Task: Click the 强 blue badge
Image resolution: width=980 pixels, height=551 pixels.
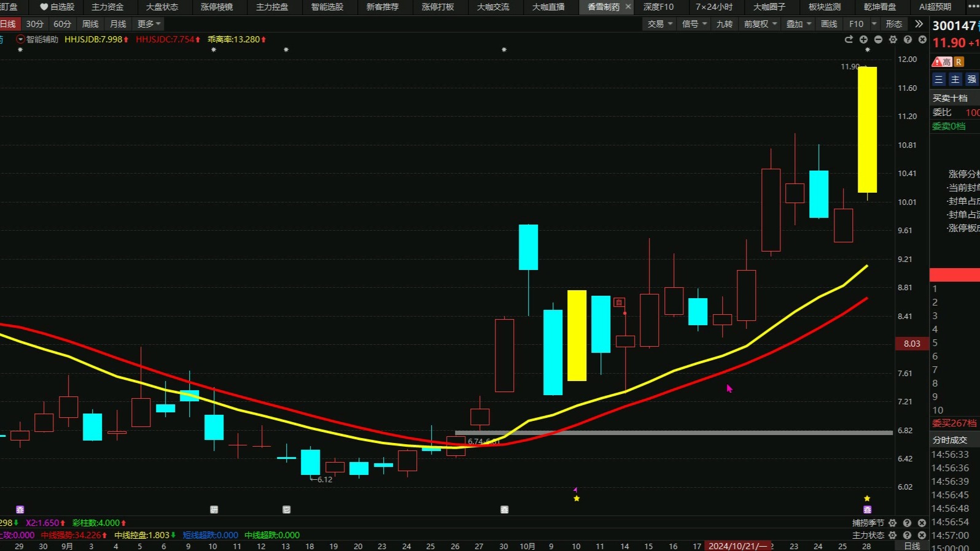Action: pos(971,79)
